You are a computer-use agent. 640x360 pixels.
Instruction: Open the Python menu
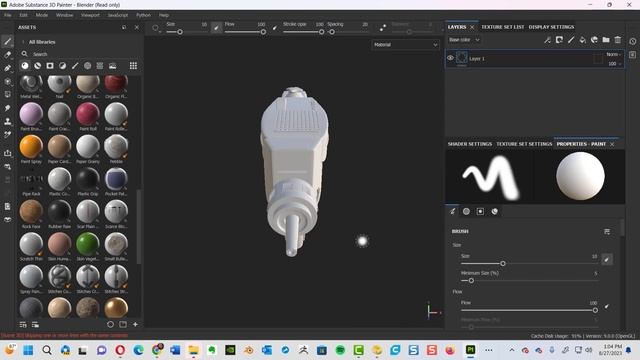point(143,15)
